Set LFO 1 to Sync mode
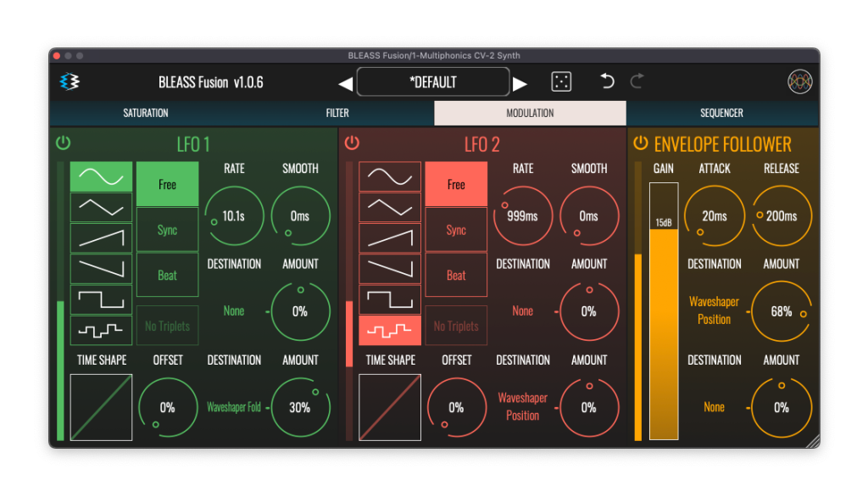 coord(167,230)
